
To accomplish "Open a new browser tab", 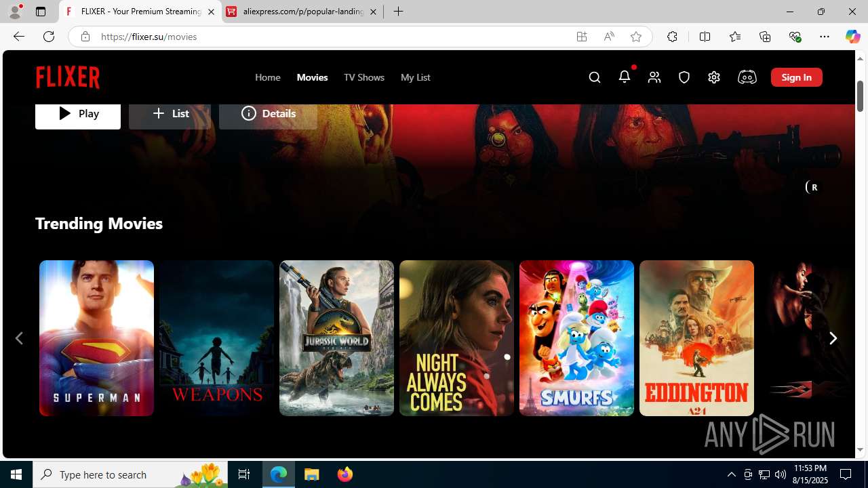I will (399, 12).
